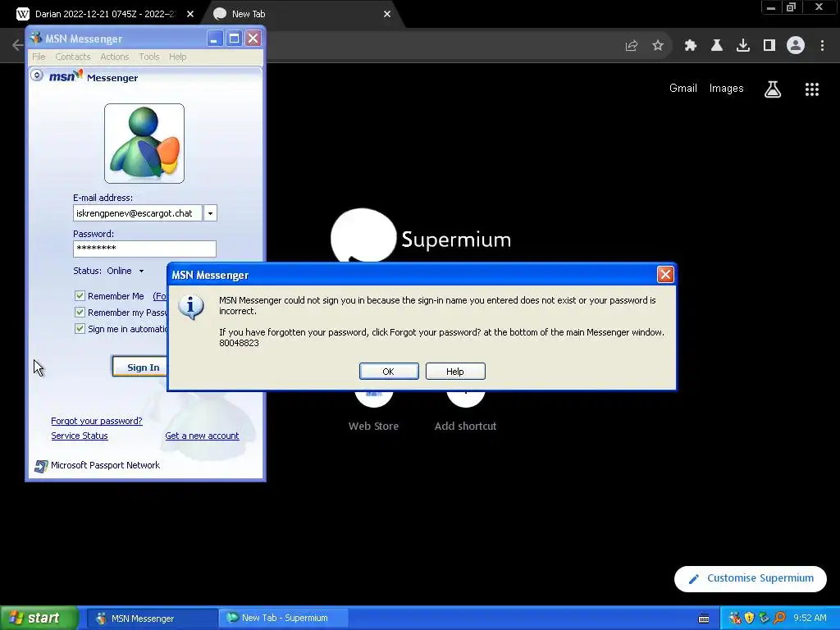The height and width of the screenshot is (630, 840).
Task: Uncheck Sign me in automatically checkbox
Action: click(x=80, y=328)
